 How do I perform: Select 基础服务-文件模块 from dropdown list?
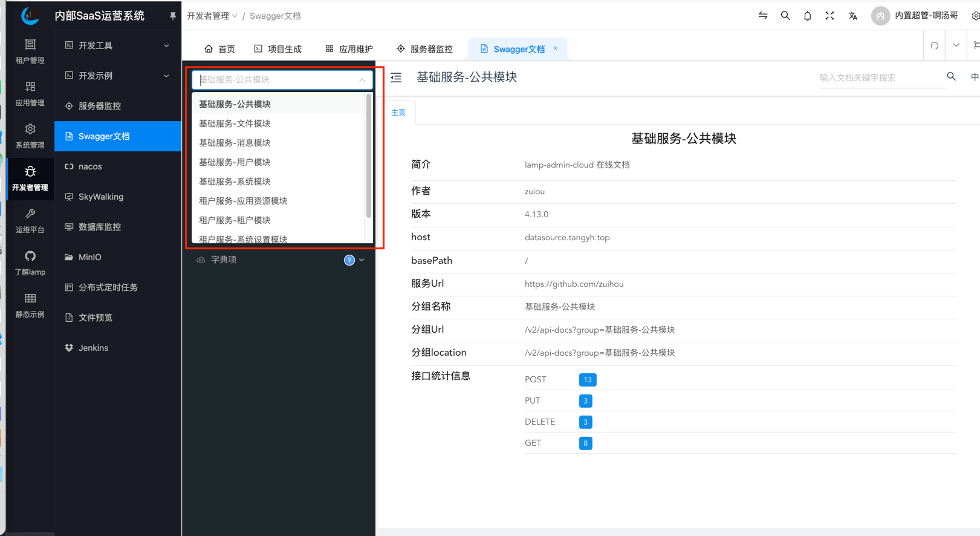(x=235, y=123)
